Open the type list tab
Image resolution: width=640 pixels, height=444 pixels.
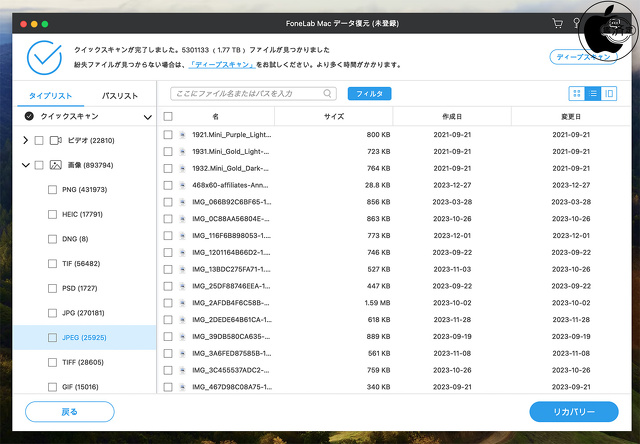pos(50,96)
